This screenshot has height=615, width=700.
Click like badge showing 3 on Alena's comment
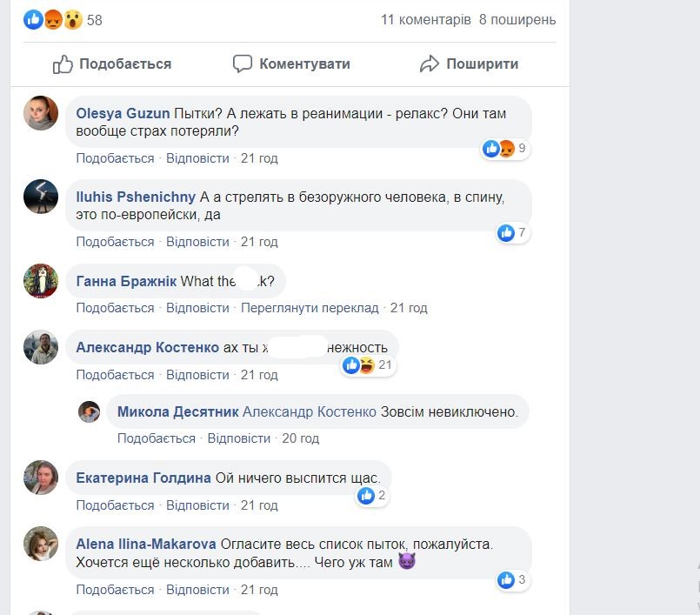tap(512, 579)
